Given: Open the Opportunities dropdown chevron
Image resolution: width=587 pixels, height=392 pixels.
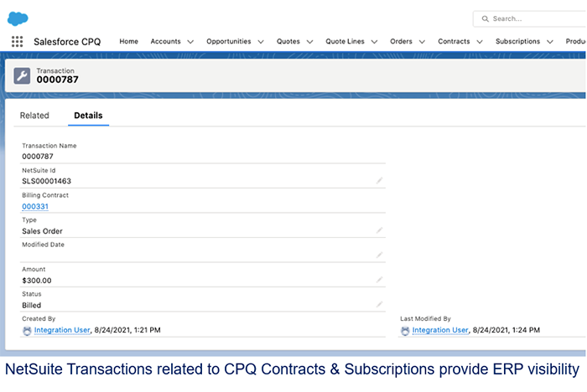Looking at the screenshot, I should pyautogui.click(x=260, y=41).
